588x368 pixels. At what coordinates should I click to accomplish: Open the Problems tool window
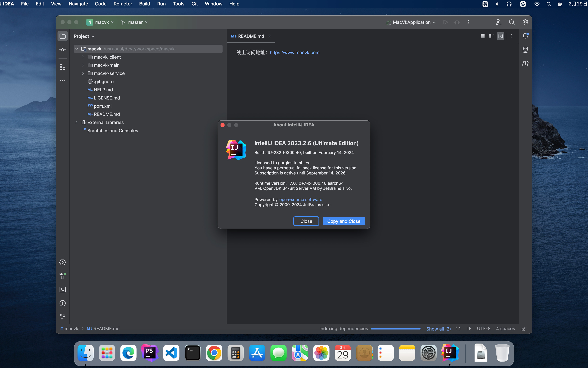pos(63,303)
